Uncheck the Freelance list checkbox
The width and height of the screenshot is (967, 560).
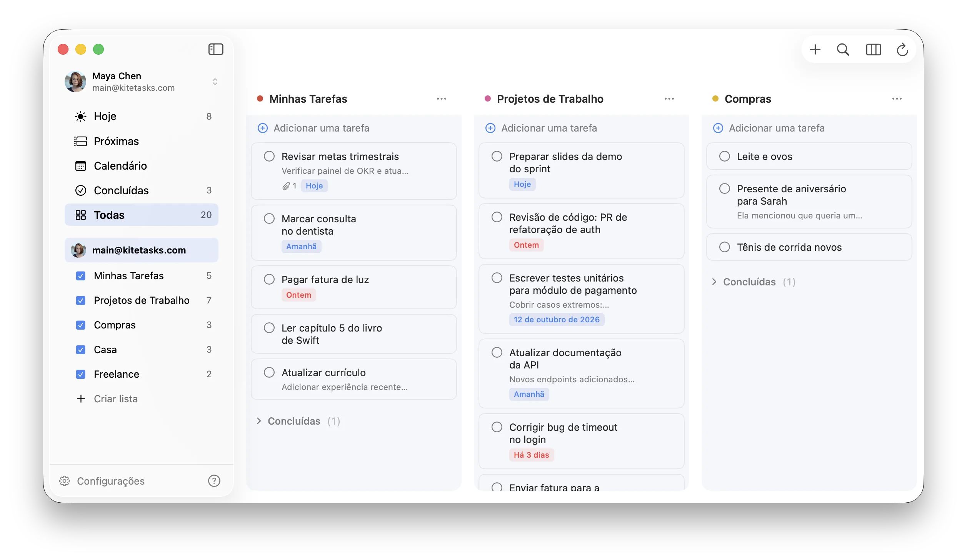[80, 374]
